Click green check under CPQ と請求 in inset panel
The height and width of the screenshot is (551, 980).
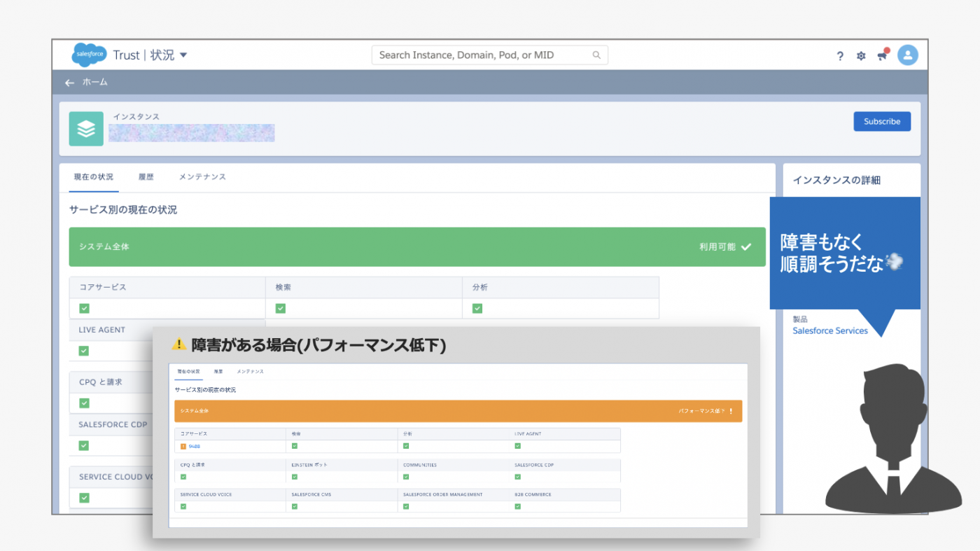coord(183,476)
